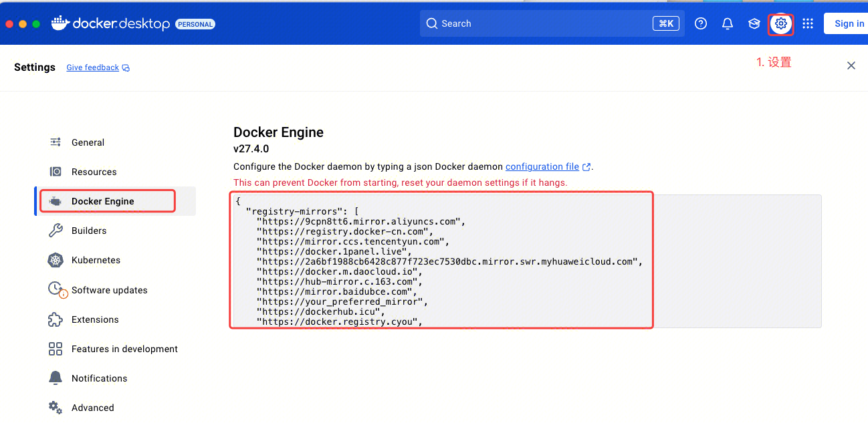Image resolution: width=868 pixels, height=425 pixels.
Task: Select the Docker Engine settings tab
Action: 115,201
